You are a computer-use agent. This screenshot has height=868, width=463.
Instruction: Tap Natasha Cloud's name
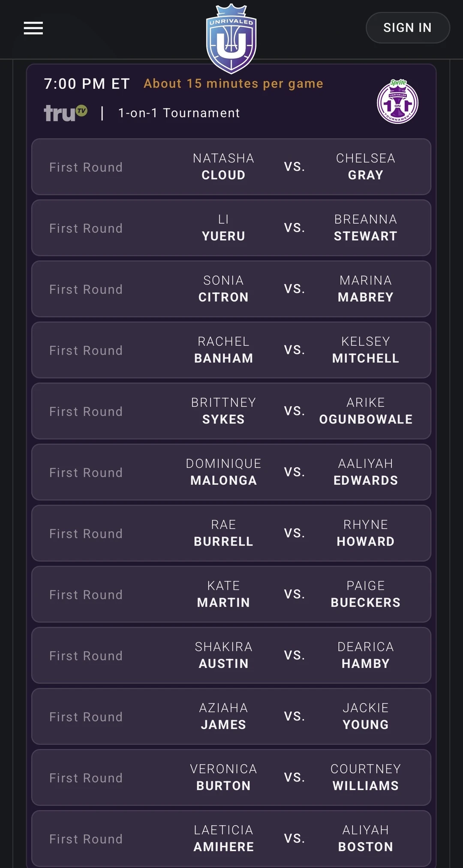[x=223, y=167]
